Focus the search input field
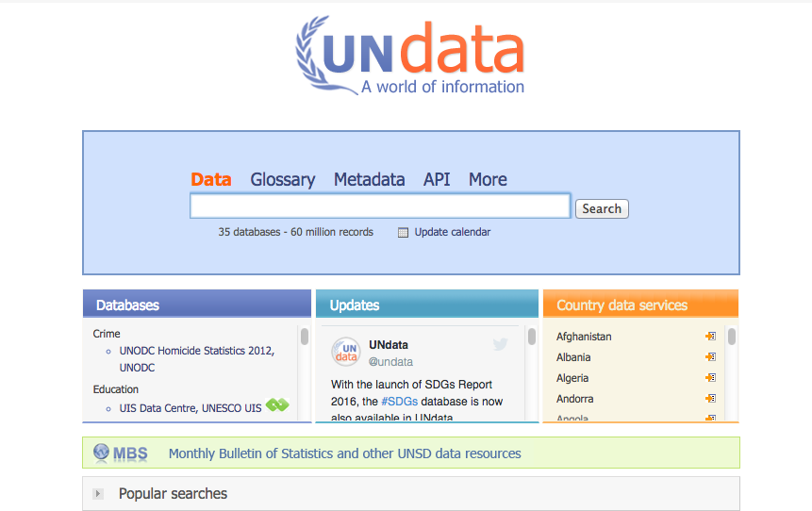Screen dimensions: 812x511 [x=380, y=206]
